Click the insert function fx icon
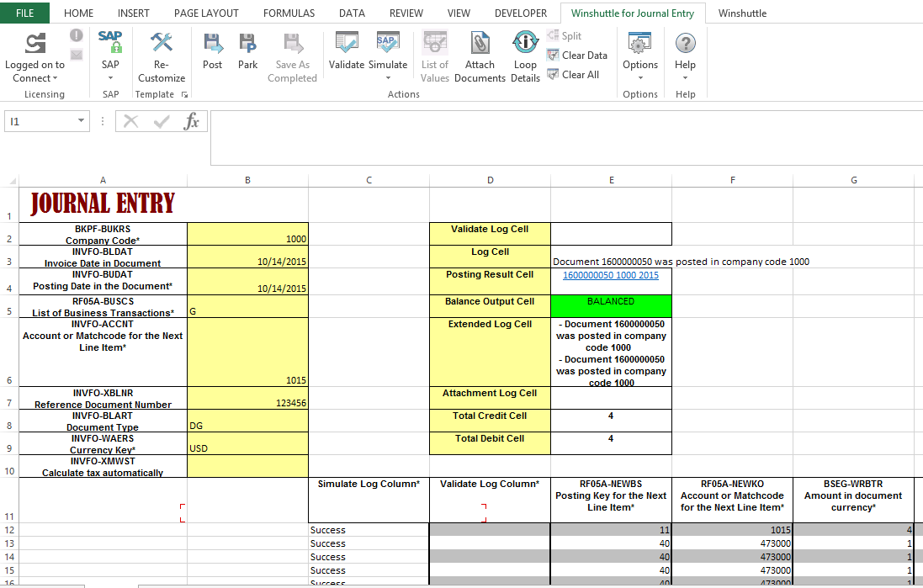The height and width of the screenshot is (588, 923). point(191,121)
